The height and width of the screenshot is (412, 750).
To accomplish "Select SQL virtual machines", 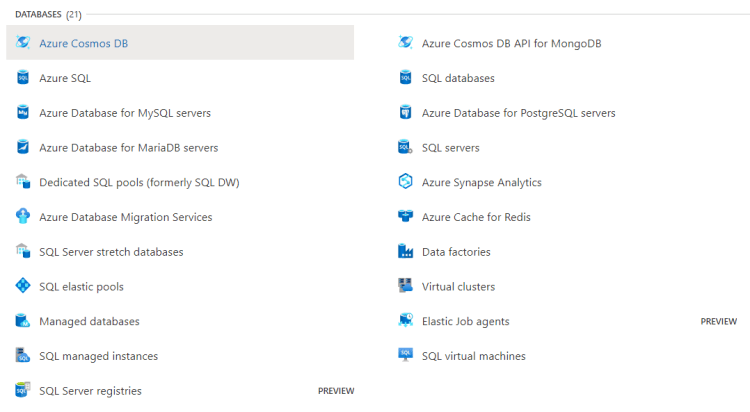I will pos(474,356).
